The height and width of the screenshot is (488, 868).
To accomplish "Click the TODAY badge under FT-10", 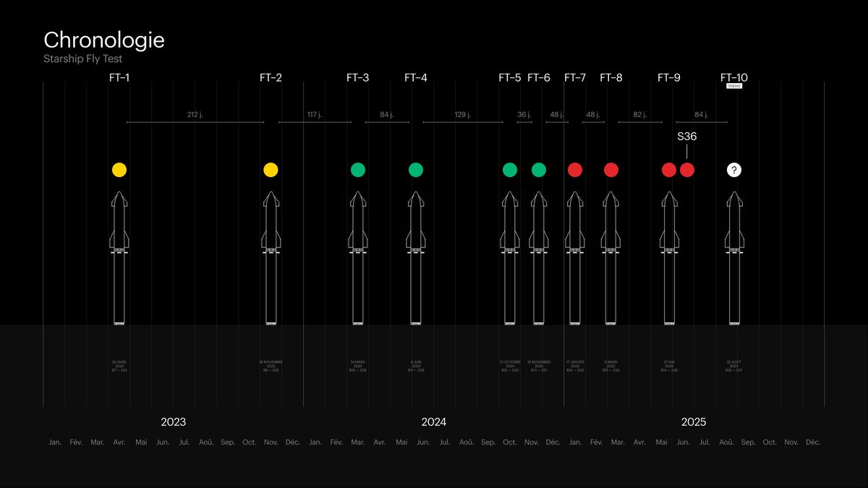I will (734, 86).
